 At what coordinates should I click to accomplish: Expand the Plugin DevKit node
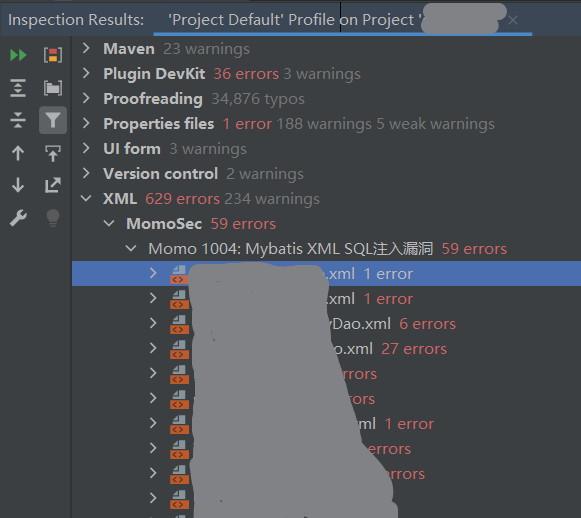pos(86,73)
